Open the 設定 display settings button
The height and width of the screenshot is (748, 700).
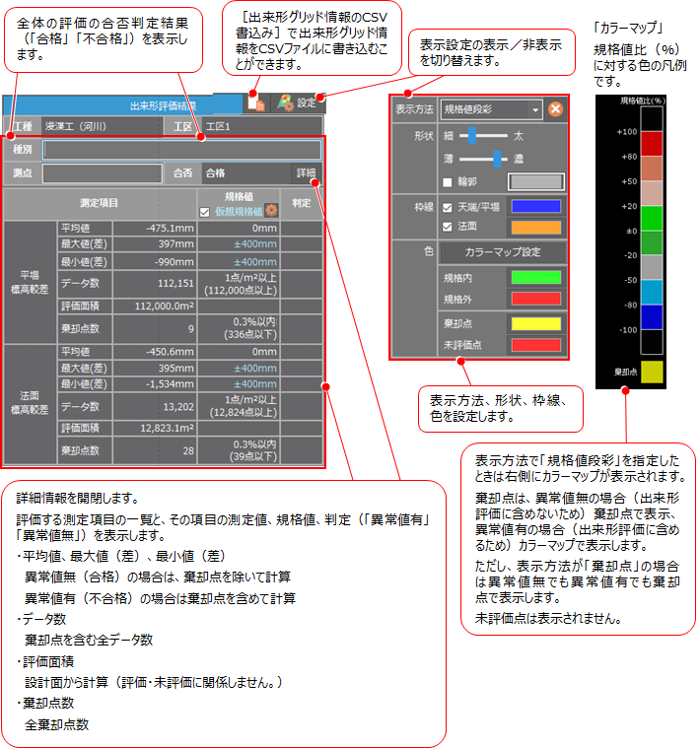click(296, 102)
